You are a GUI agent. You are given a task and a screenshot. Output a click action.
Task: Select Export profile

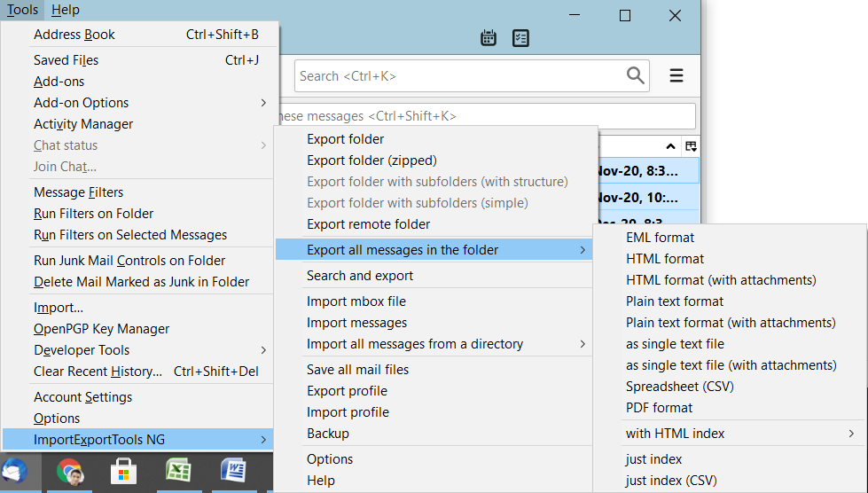[434, 391]
